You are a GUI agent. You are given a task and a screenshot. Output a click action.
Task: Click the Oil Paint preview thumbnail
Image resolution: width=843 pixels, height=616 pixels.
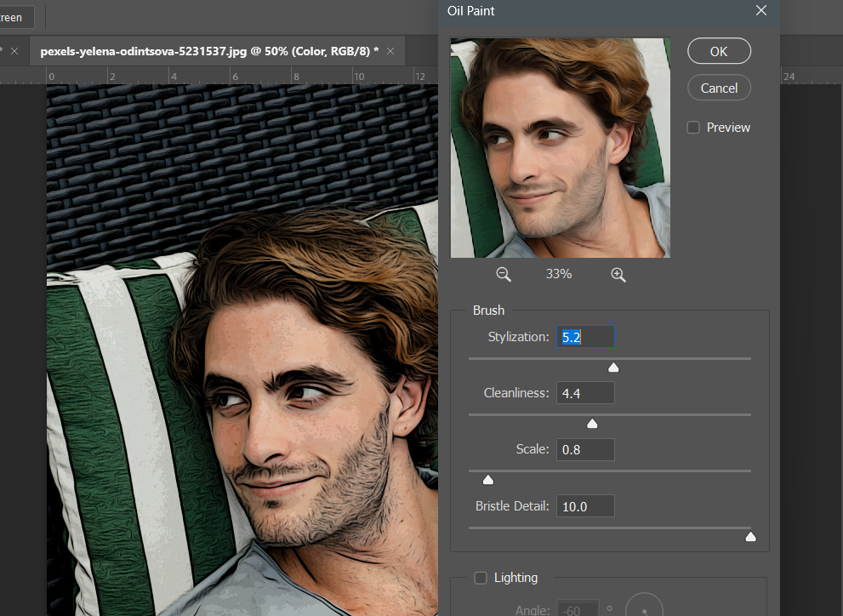click(x=561, y=148)
